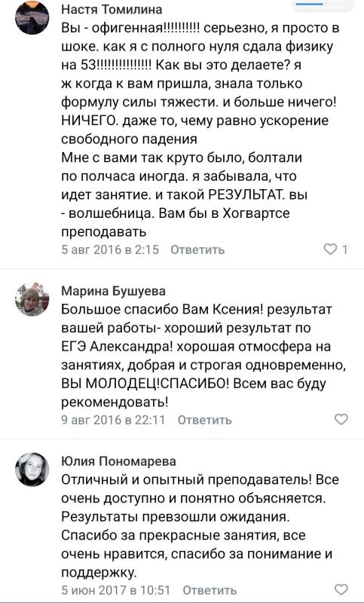Like Юлия Пономарева's comment via heart icon

point(341,589)
